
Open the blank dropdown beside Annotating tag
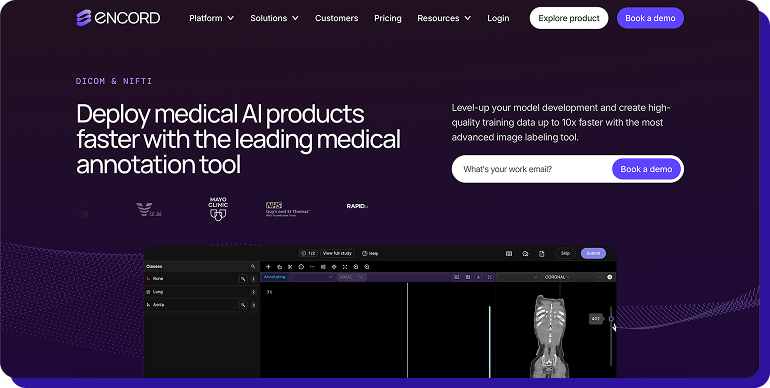(314, 277)
